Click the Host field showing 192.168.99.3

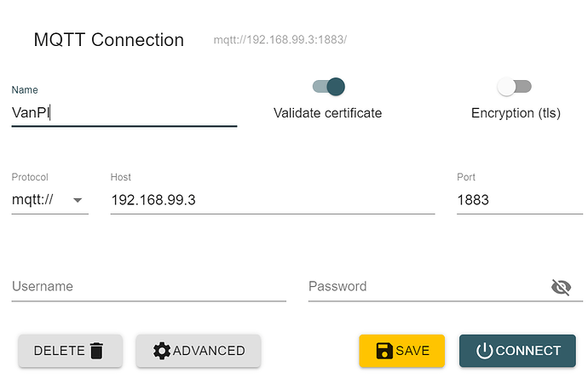pyautogui.click(x=272, y=200)
